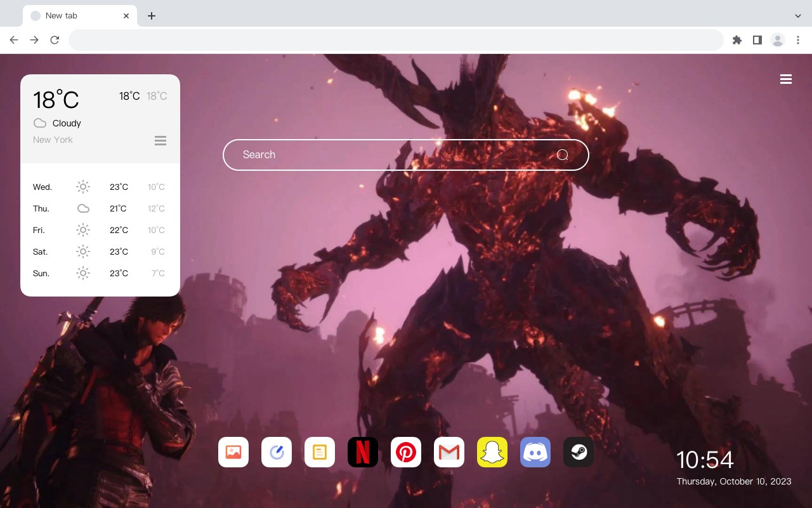This screenshot has width=812, height=508.
Task: Go forward with the arrow button
Action: [34, 40]
